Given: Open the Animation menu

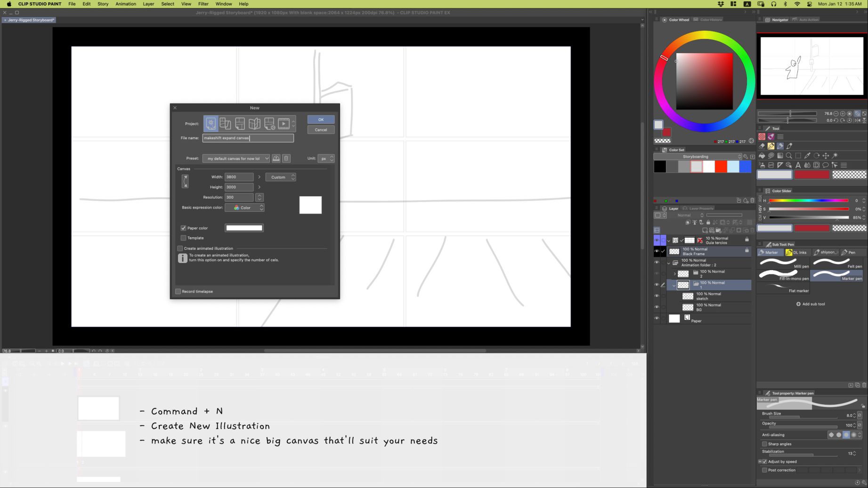Looking at the screenshot, I should click(126, 4).
